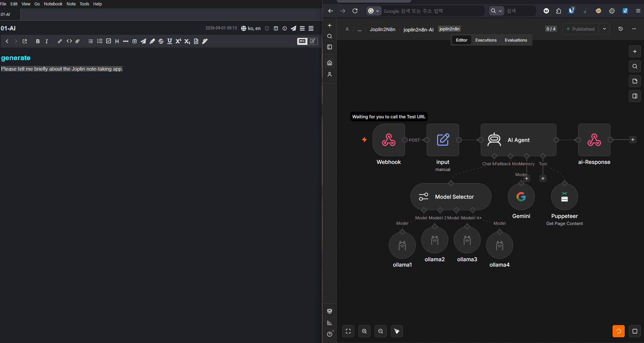Tidy up the workflow nodes
Screen dimensions: 644x343
pyautogui.click(x=397, y=331)
